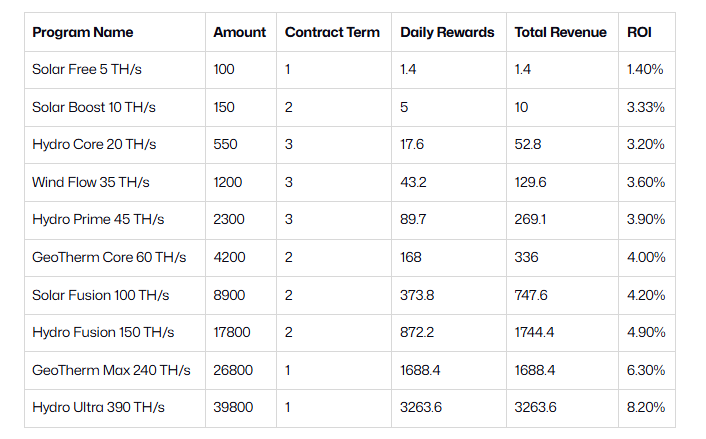Select the Daily Rewards column header
Viewport: 706px width, 439px height.
click(447, 32)
